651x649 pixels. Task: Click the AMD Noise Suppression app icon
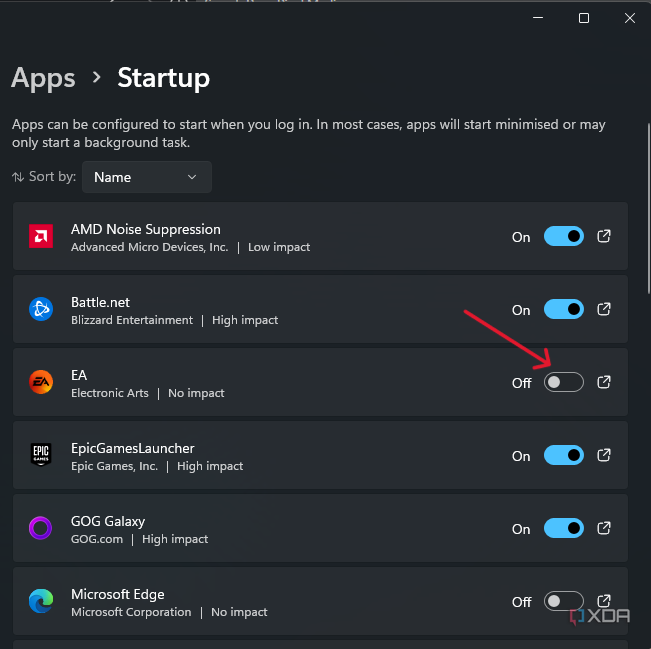41,236
